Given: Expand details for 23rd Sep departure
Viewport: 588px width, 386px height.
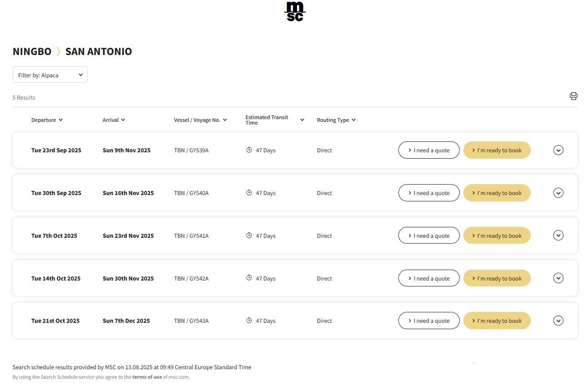Looking at the screenshot, I should pyautogui.click(x=558, y=150).
